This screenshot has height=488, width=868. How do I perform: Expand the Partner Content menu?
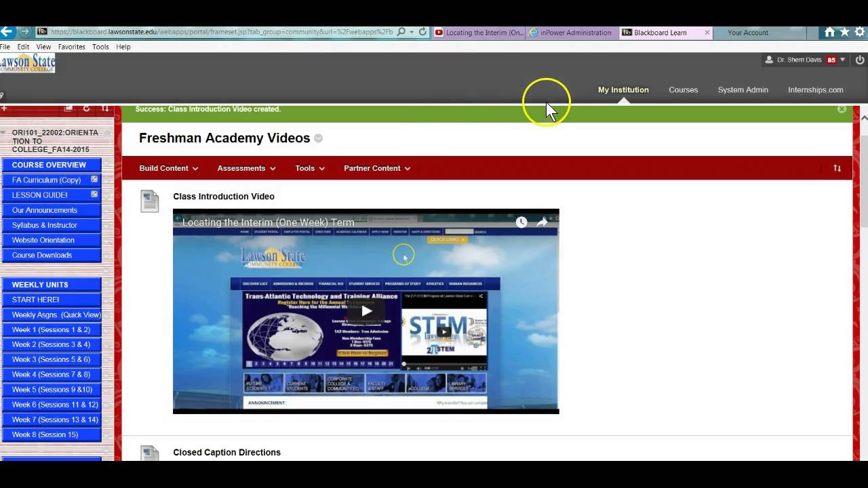(x=377, y=168)
